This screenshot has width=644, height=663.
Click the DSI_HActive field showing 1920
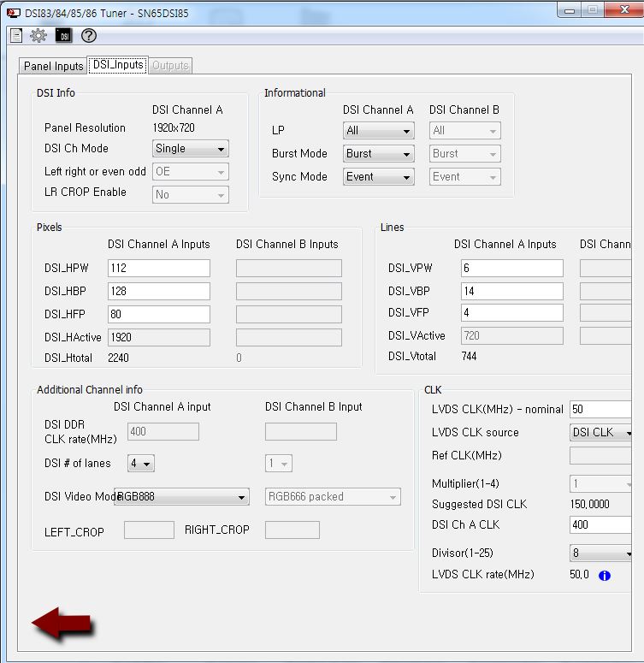[x=158, y=337]
